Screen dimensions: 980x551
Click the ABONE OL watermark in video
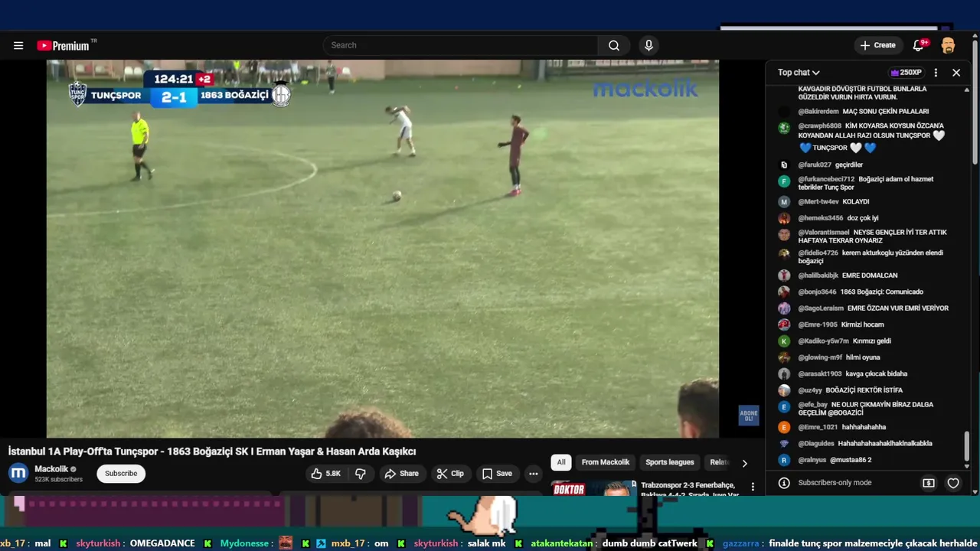click(x=748, y=416)
